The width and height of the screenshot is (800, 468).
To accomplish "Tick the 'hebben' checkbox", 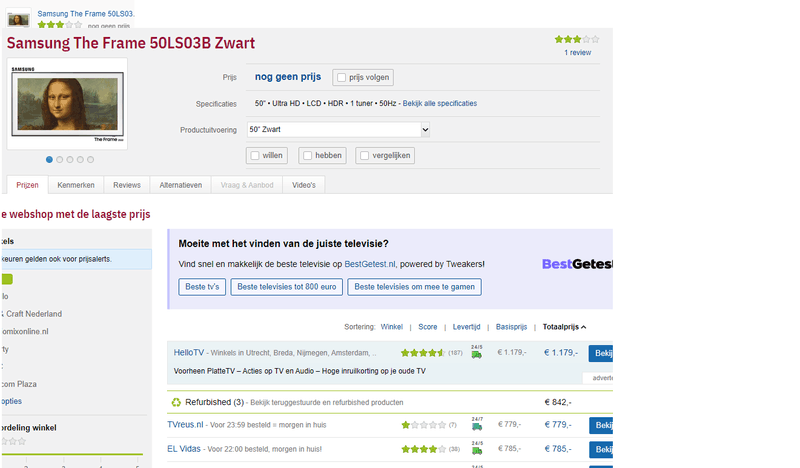I will (x=307, y=156).
